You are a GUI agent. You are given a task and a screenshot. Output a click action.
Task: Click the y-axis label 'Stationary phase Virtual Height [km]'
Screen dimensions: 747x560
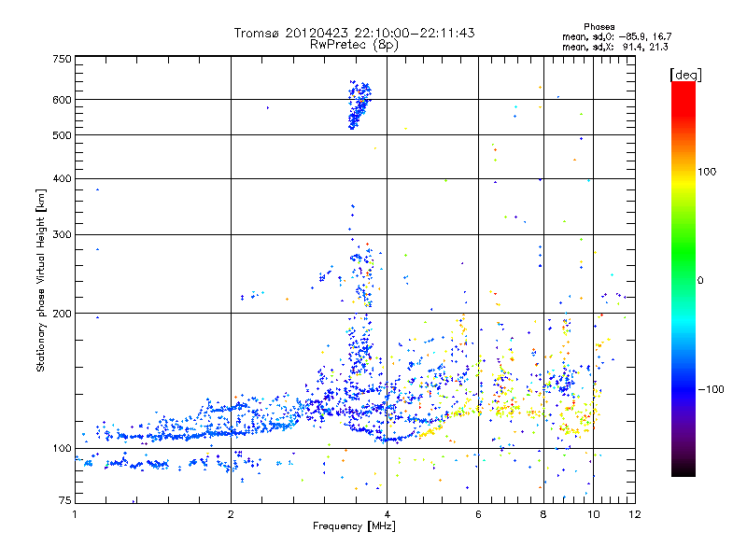pyautogui.click(x=41, y=280)
